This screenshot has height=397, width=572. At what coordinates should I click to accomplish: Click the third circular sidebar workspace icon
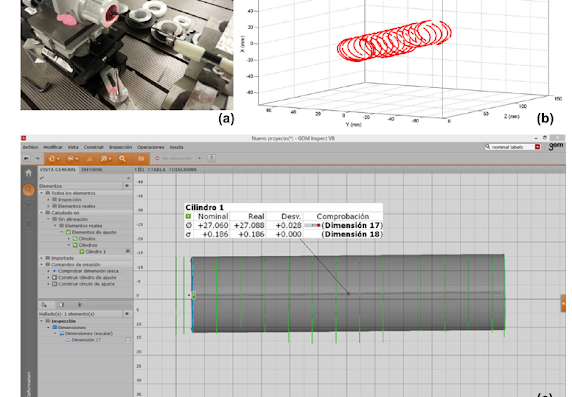tap(28, 207)
